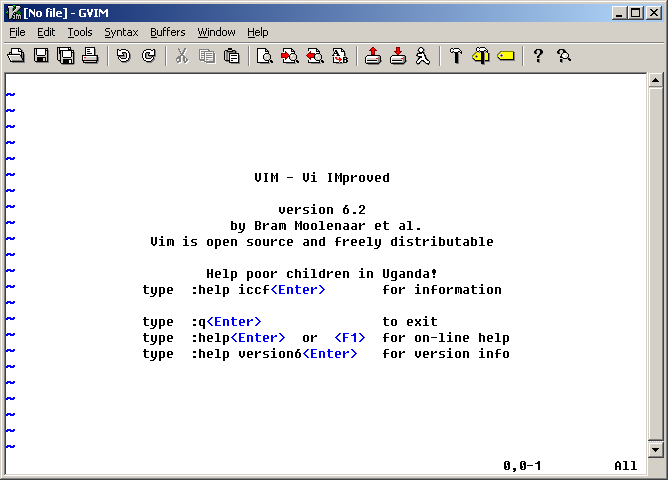This screenshot has height=480, width=668.
Task: Click the GVIM title bar application icon
Action: (x=14, y=13)
